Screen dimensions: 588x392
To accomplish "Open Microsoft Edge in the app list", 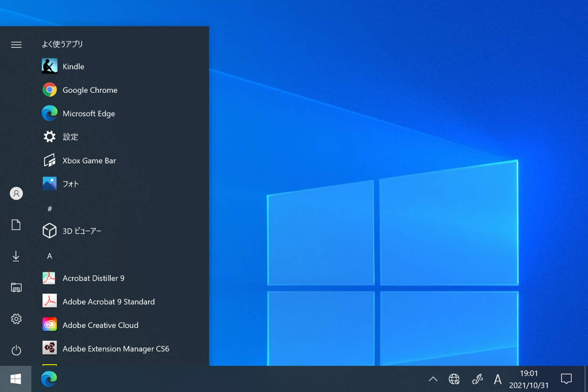I will click(88, 114).
